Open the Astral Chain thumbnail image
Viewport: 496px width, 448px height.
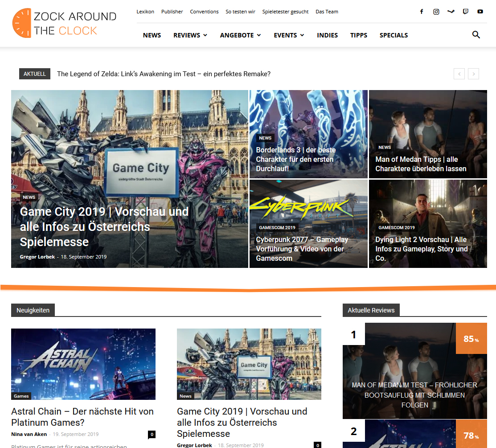(83, 364)
